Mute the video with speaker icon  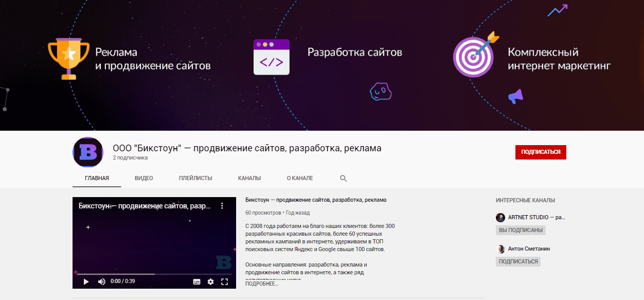(101, 281)
